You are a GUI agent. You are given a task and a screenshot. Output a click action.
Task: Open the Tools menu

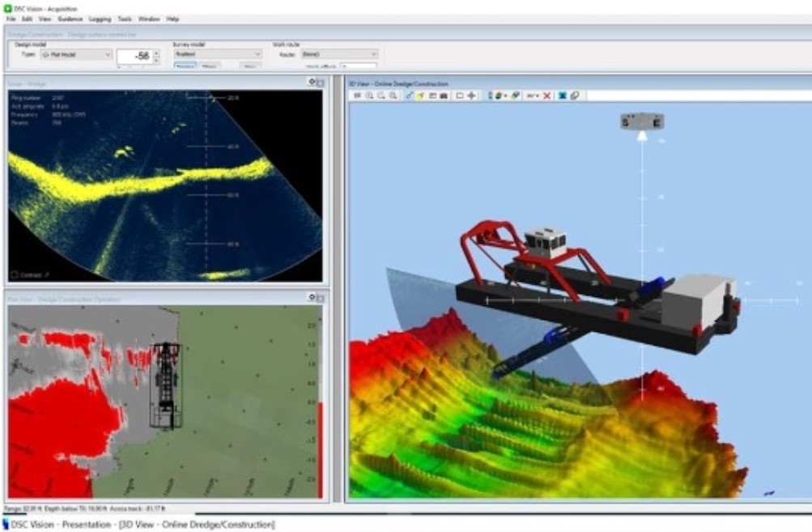point(124,18)
